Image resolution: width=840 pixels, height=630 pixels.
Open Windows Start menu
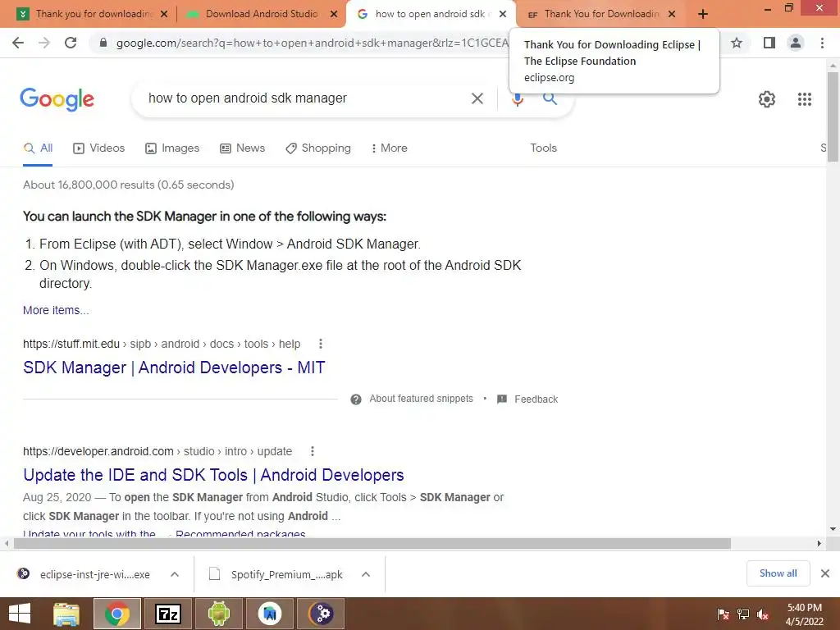click(x=20, y=614)
